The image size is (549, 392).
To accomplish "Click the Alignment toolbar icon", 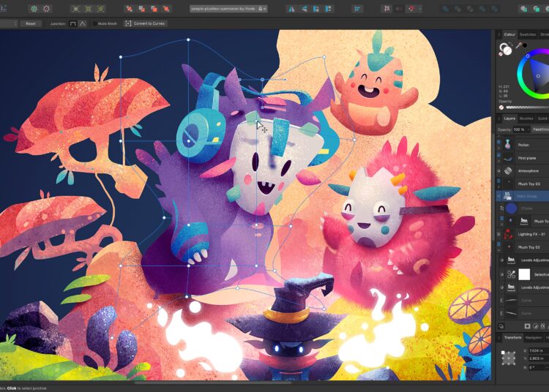I will (357, 9).
